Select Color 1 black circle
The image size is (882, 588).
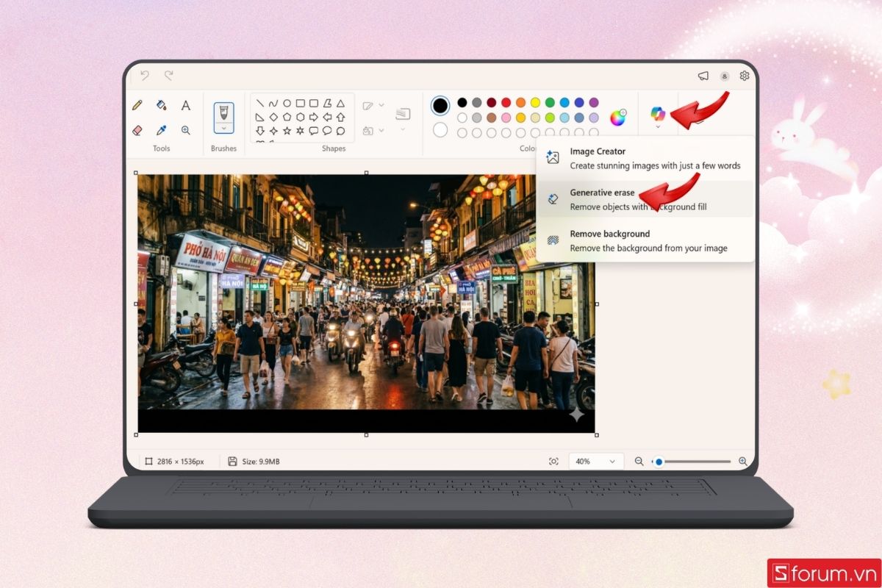click(x=440, y=106)
